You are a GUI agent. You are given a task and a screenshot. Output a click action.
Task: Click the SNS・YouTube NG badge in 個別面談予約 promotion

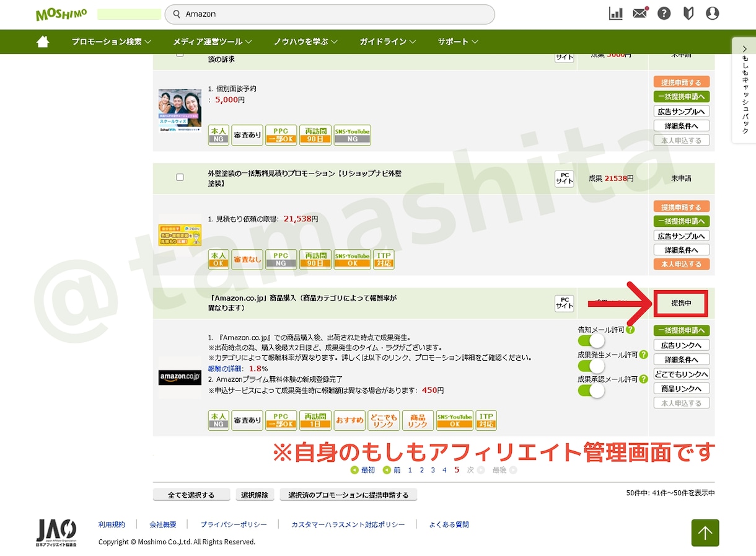coord(353,136)
